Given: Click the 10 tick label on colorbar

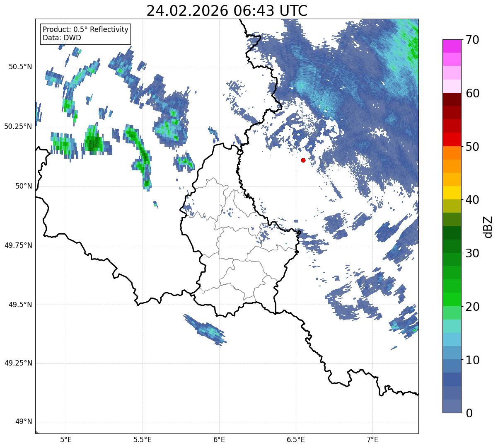Looking at the screenshot, I should coord(472,360).
